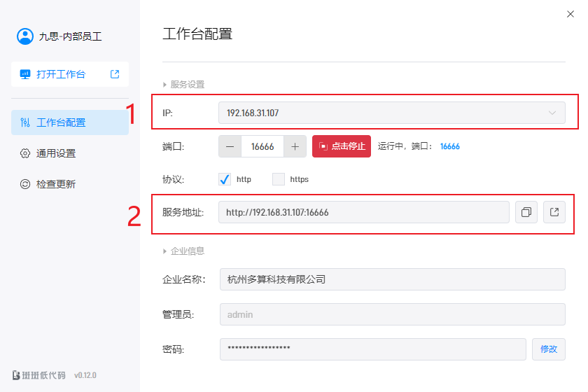Select 通用设置 in the sidebar
The image size is (588, 392).
tap(56, 153)
